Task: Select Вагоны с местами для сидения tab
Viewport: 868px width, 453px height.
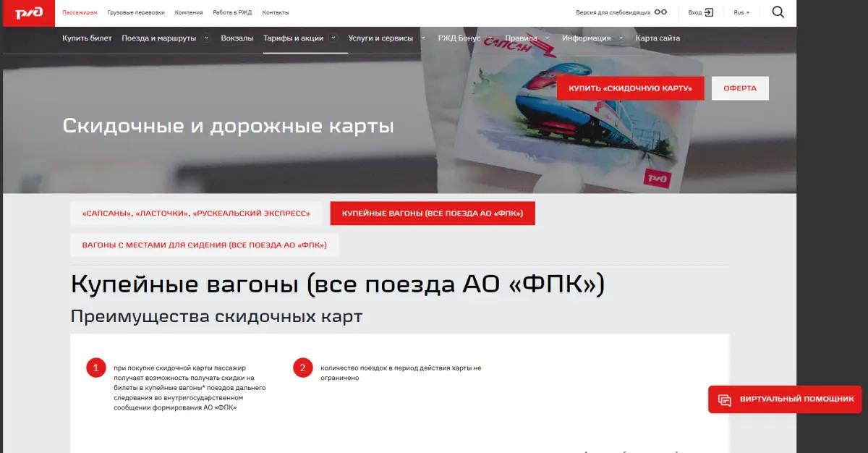Action: (205, 245)
